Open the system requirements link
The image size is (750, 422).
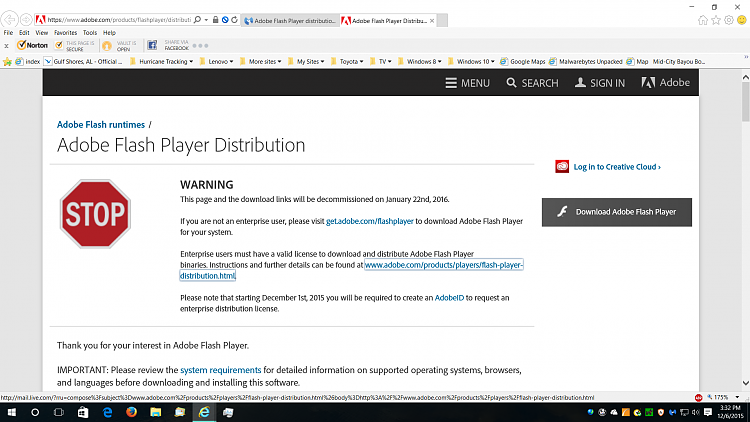[221, 370]
